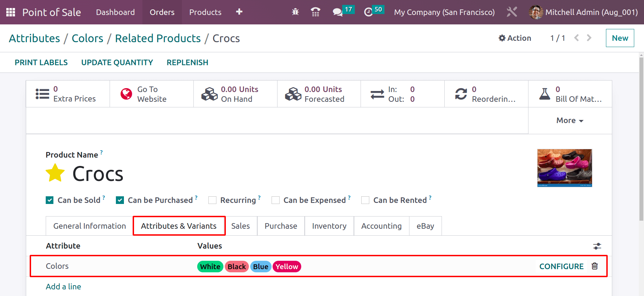
Task: Click the On Hand boxes icon
Action: point(209,94)
